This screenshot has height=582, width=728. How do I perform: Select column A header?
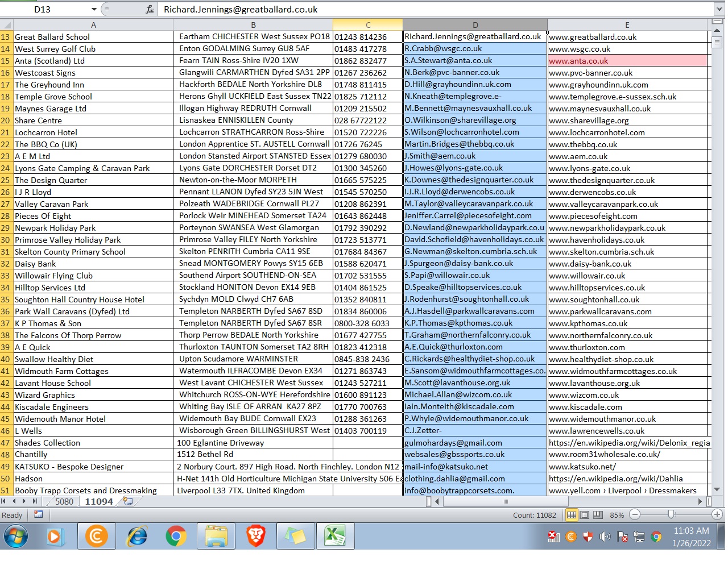(x=93, y=24)
